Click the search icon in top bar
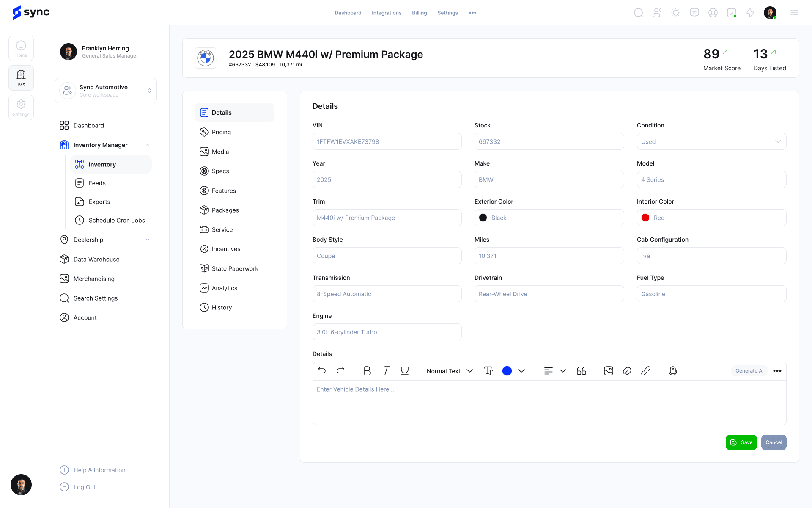This screenshot has height=508, width=812. [x=639, y=13]
